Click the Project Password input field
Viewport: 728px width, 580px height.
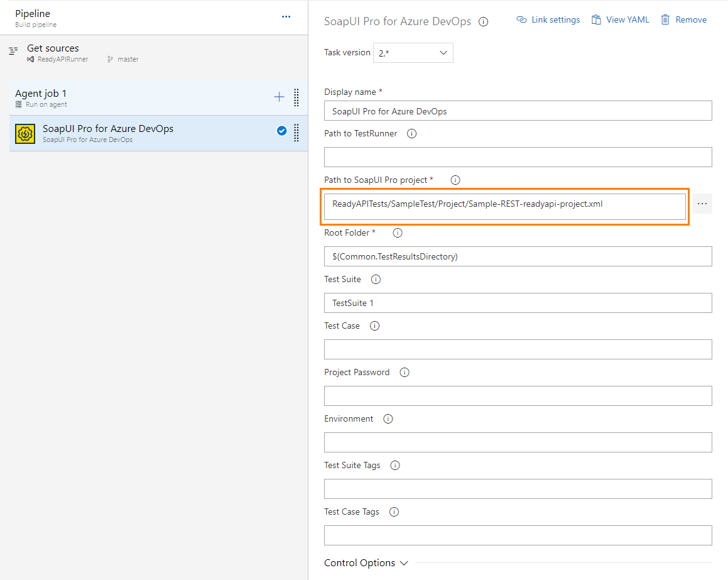518,396
